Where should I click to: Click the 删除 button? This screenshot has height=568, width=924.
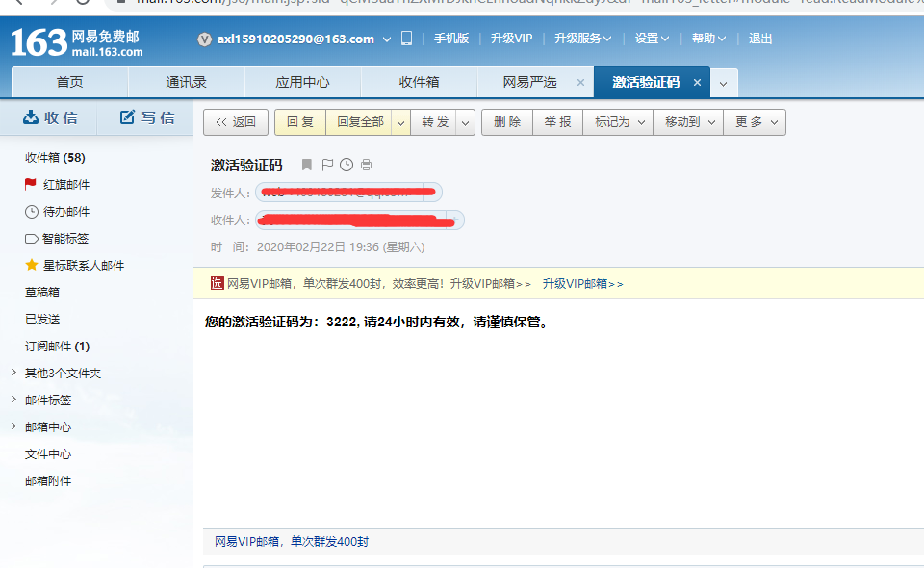point(507,122)
